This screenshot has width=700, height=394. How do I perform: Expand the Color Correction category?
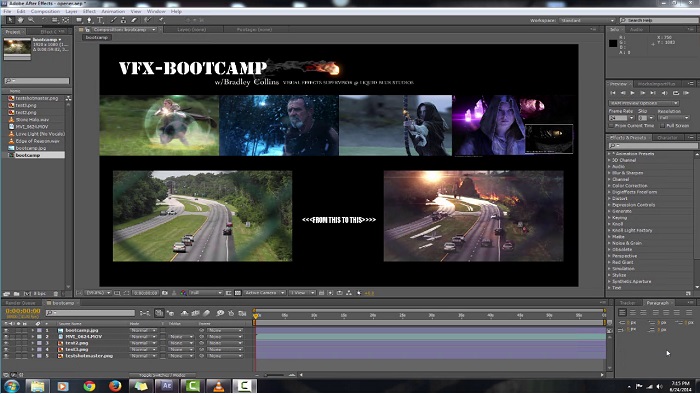pos(609,186)
